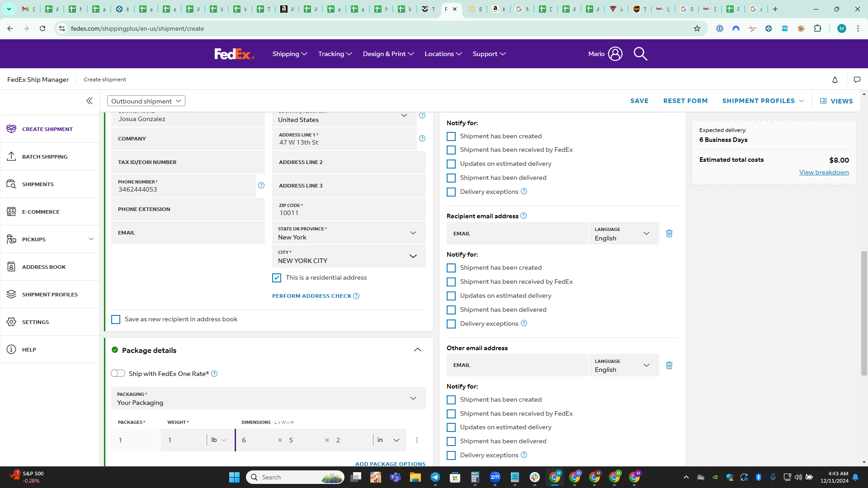The height and width of the screenshot is (488, 868).
Task: Click the package Weight input field
Action: (x=184, y=440)
